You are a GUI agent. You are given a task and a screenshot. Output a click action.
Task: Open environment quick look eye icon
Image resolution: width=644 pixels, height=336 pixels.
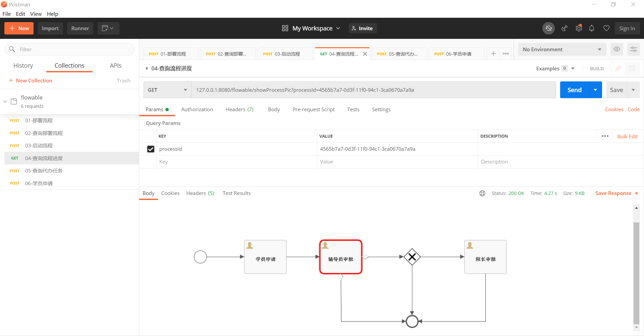coord(616,49)
